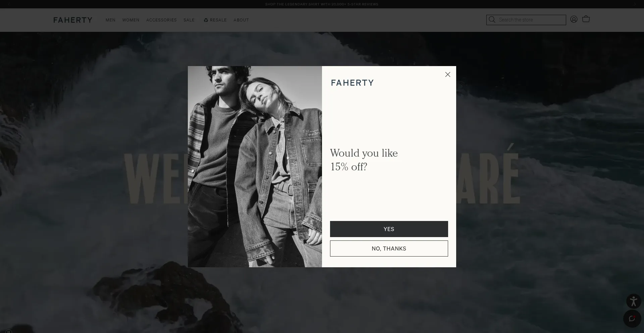Close the 15% off popup

[x=447, y=74]
